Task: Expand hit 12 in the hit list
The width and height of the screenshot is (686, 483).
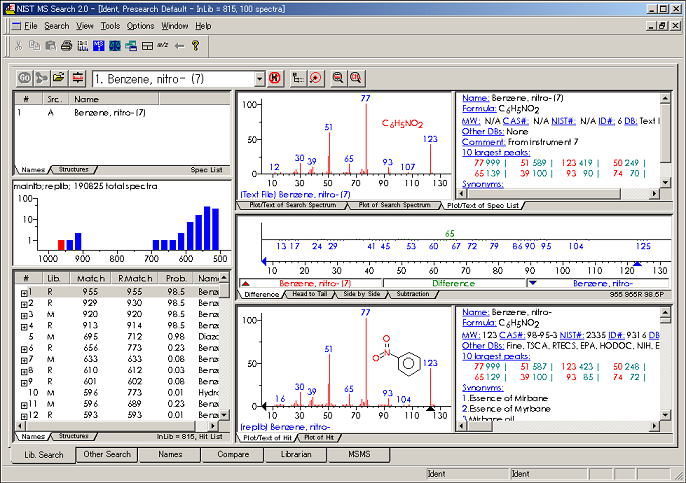Action: 24,416
